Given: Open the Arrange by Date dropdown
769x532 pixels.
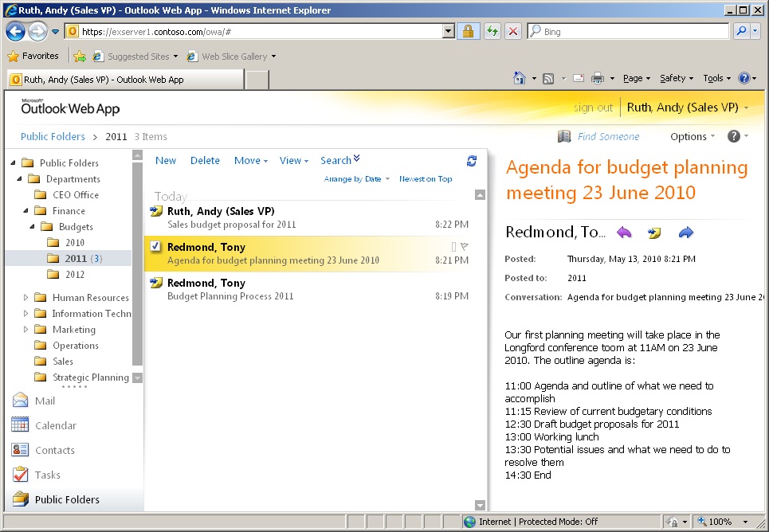Looking at the screenshot, I should 356,179.
